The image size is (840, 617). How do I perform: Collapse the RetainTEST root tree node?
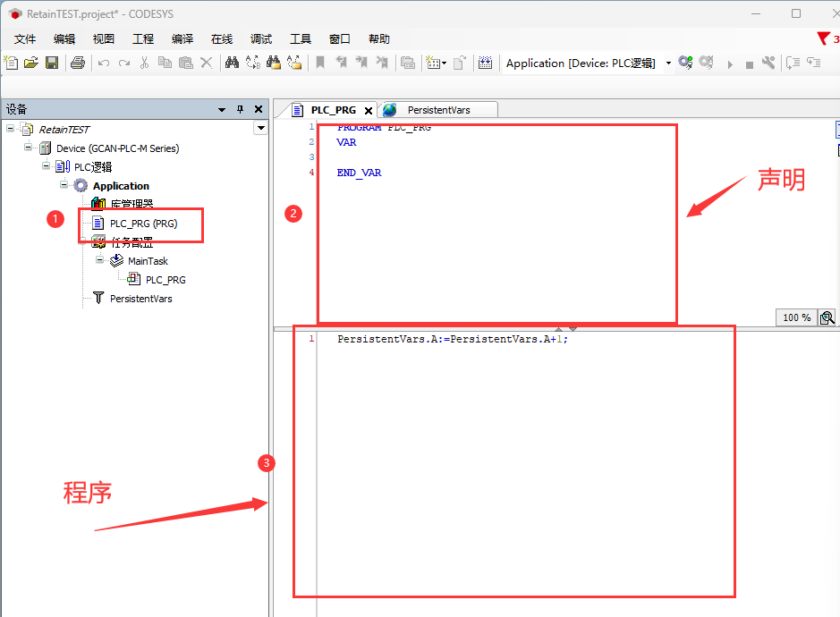click(10, 129)
